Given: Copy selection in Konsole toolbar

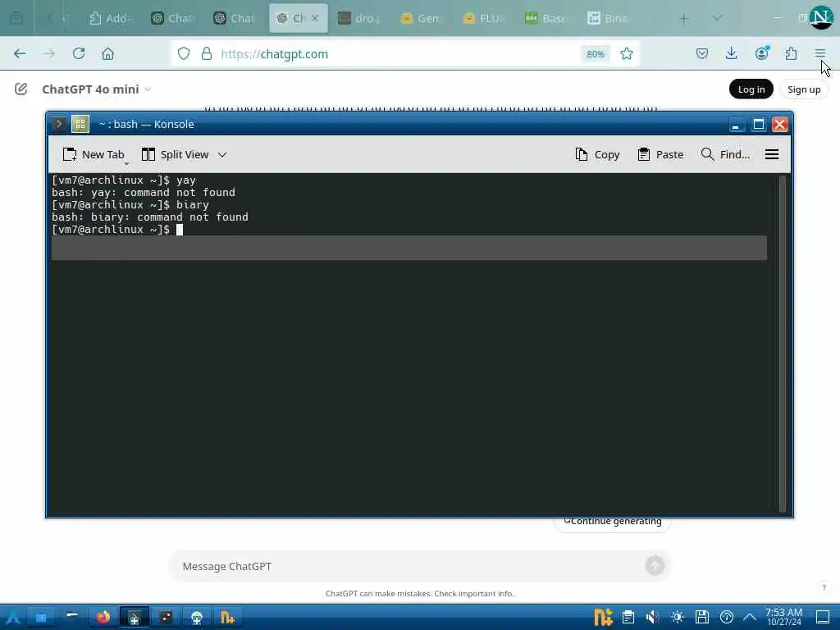Looking at the screenshot, I should coord(597,154).
